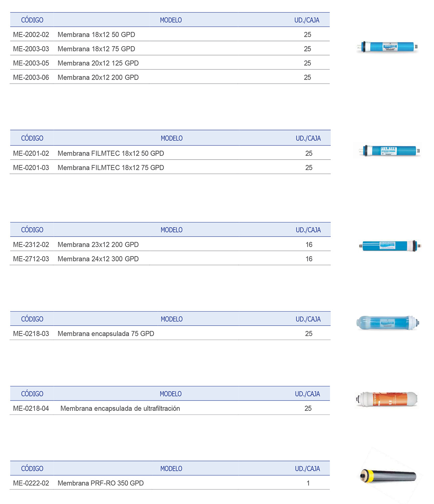
Task: Click Membrana FILMTEC 18x12 50 GPD
Action: pyautogui.click(x=111, y=153)
